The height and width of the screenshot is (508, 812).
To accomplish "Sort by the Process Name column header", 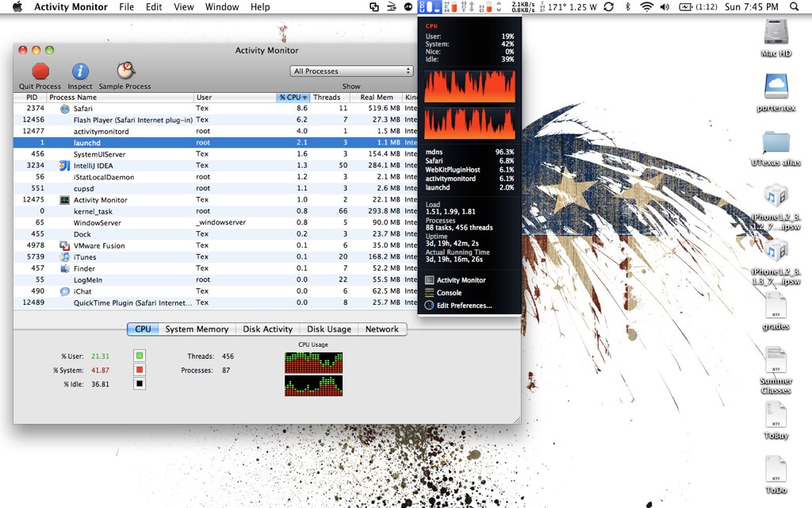I will (x=121, y=98).
